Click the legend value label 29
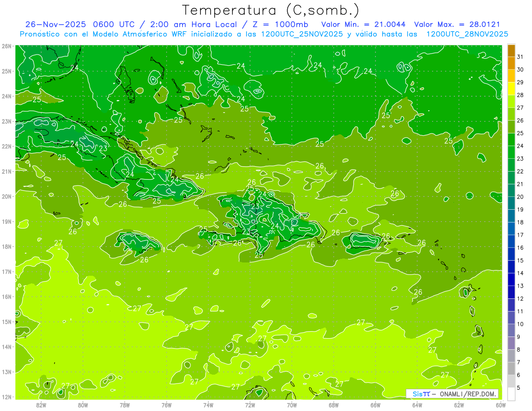 (520, 82)
